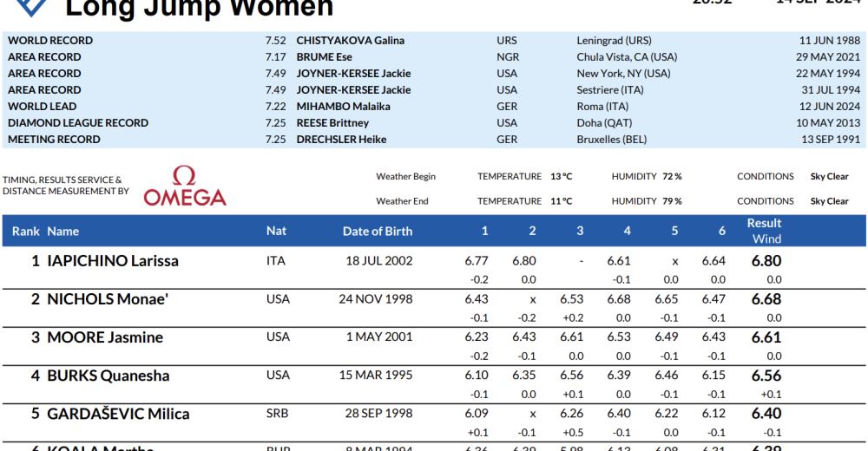This screenshot has width=868, height=451.
Task: Click athlete name NICHOLS Monae'
Action: point(105,299)
